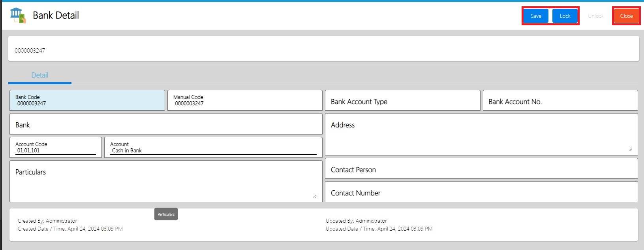This screenshot has width=644, height=250.
Task: Place cursor in the Address text area
Action: tap(481, 136)
